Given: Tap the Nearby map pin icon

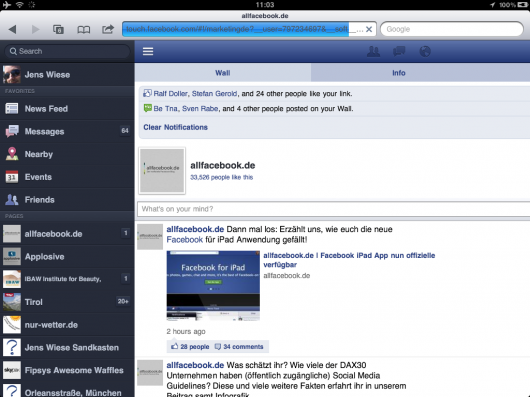Looking at the screenshot, I should (x=12, y=153).
